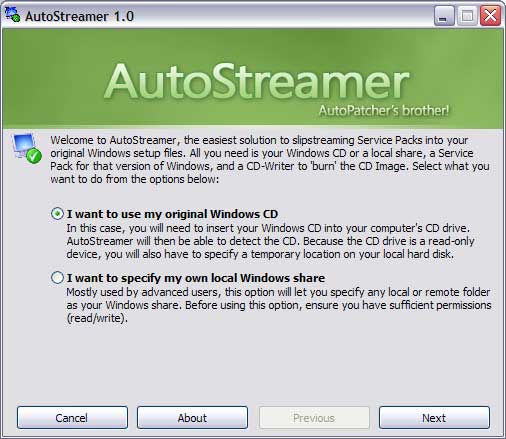Viewport: 506px width, 439px height.
Task: Select the local Windows share radio button
Action: pos(57,278)
